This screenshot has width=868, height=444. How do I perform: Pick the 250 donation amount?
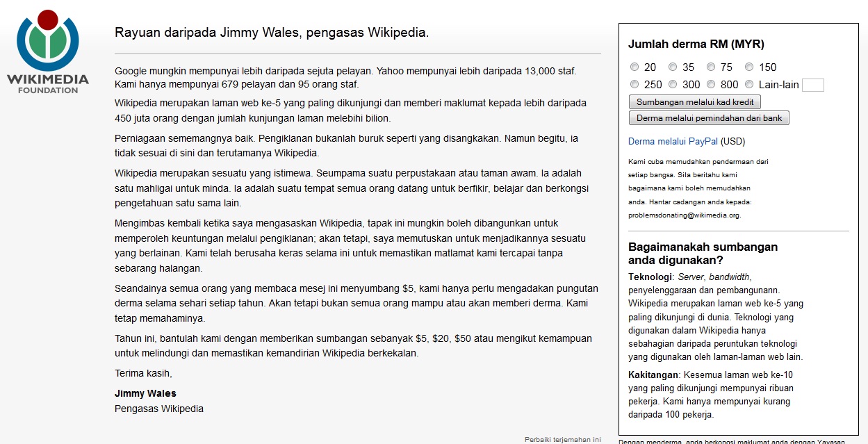[634, 85]
